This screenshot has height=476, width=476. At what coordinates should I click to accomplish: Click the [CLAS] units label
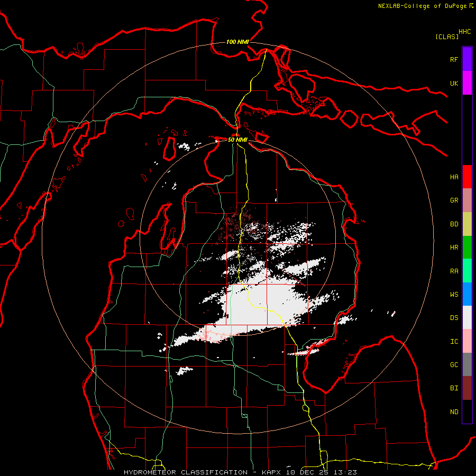(447, 36)
